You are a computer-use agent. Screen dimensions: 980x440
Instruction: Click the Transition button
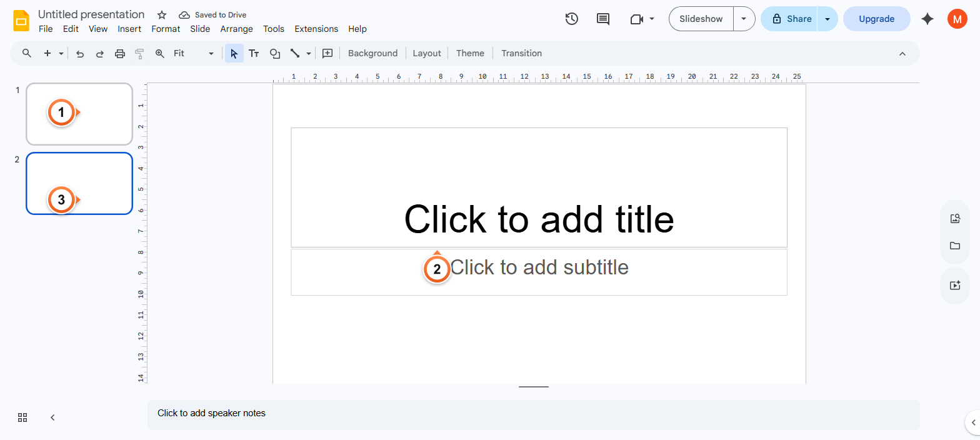coord(521,54)
